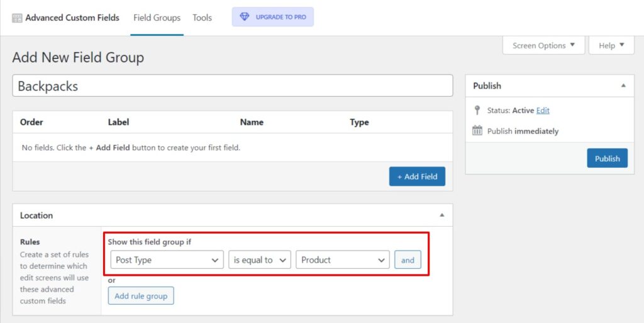Open the Screen Options dropdown
The width and height of the screenshot is (644, 323).
coord(543,45)
